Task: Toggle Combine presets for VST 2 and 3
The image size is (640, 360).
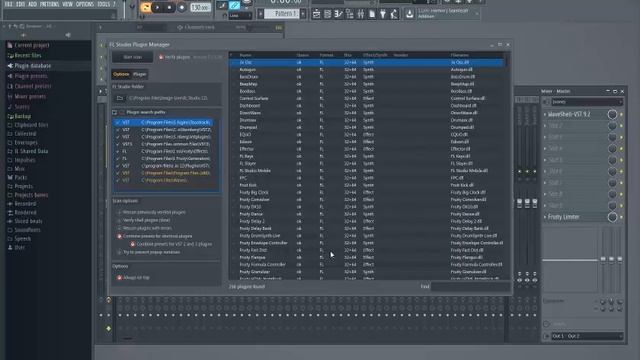Action: click(x=133, y=244)
